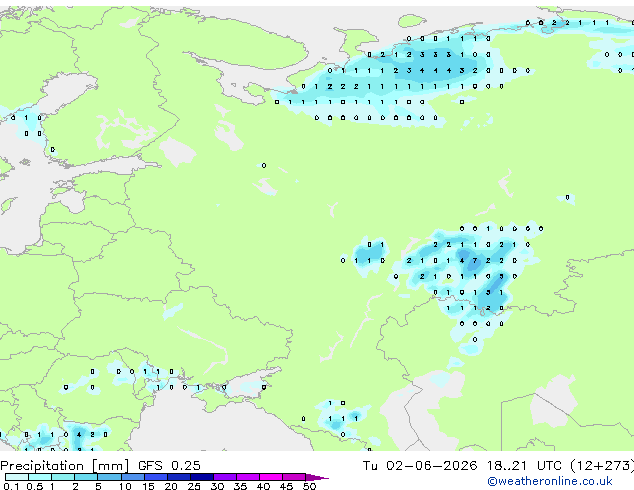The image size is (634, 490).
Task: Select the 0.5–1 mm legend swatch
Action: click(40, 477)
